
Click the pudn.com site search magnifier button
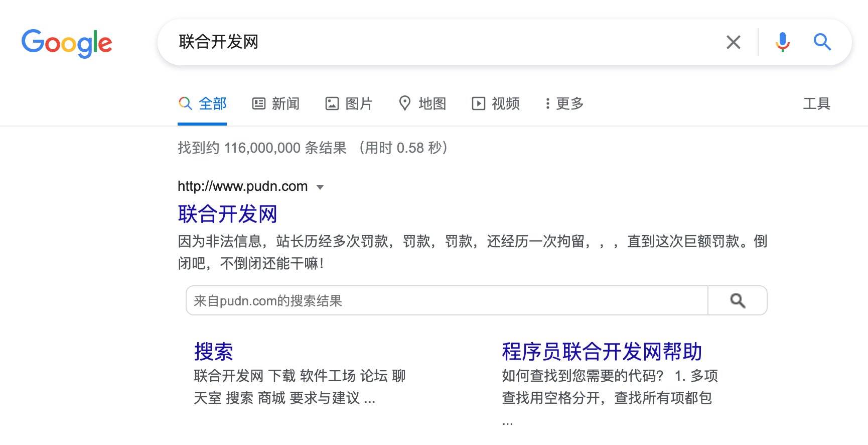737,300
